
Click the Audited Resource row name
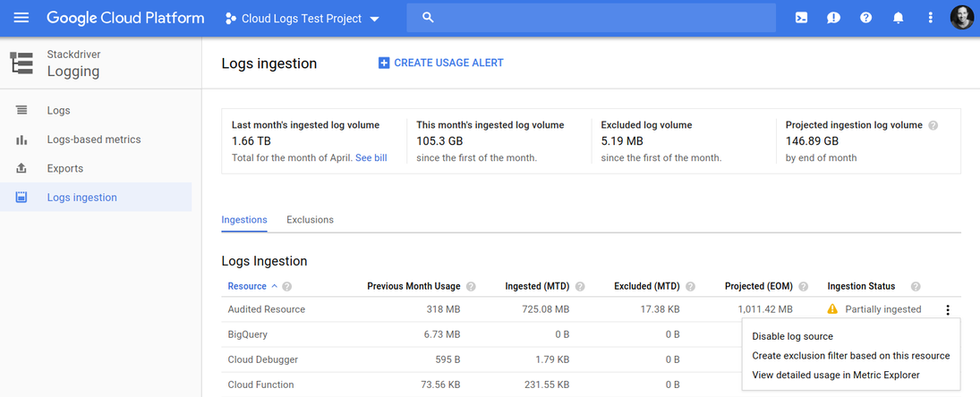[x=266, y=309]
